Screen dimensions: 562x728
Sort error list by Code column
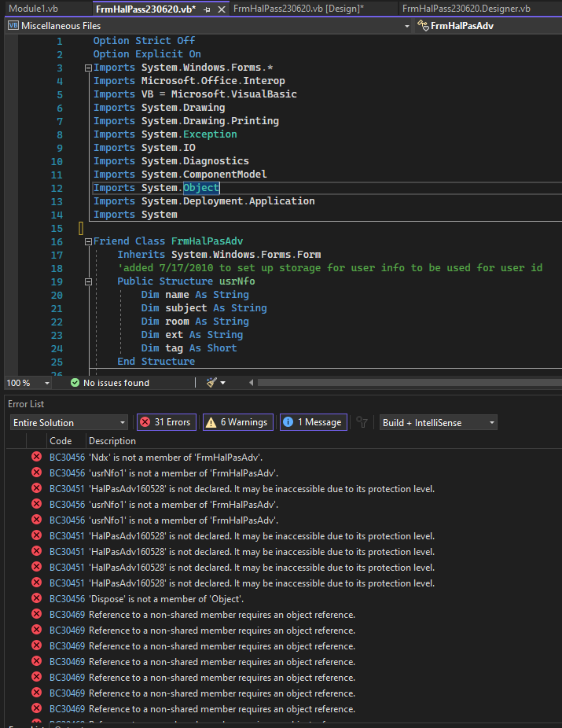pos(61,440)
